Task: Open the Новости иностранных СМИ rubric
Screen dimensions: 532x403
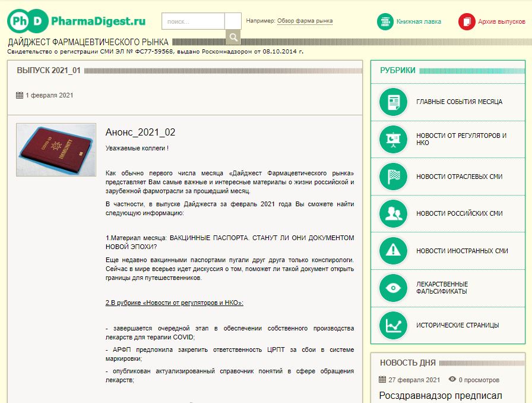Action: [462, 251]
